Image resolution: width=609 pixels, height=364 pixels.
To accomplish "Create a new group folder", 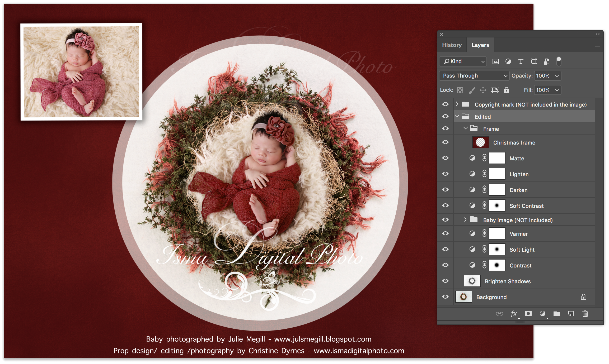I will coord(557,314).
